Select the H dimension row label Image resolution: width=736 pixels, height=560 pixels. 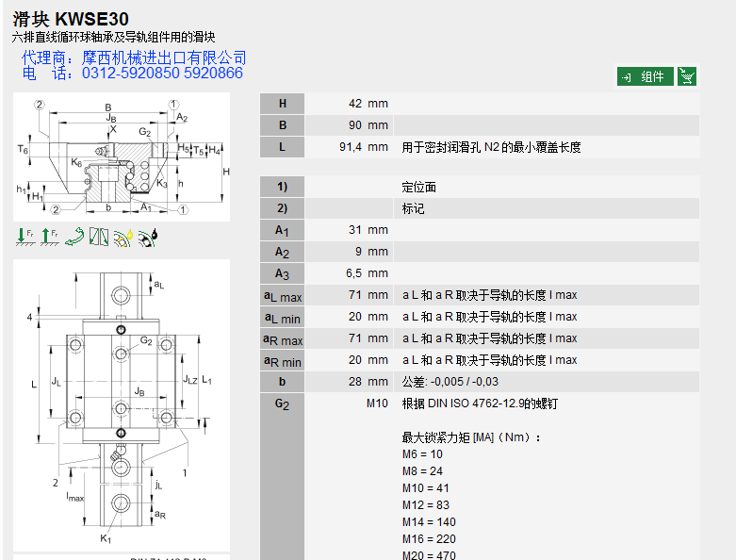283,104
